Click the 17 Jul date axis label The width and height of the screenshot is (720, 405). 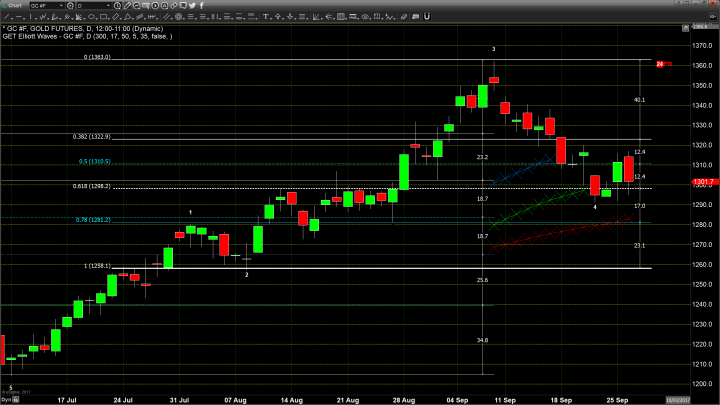coord(67,400)
